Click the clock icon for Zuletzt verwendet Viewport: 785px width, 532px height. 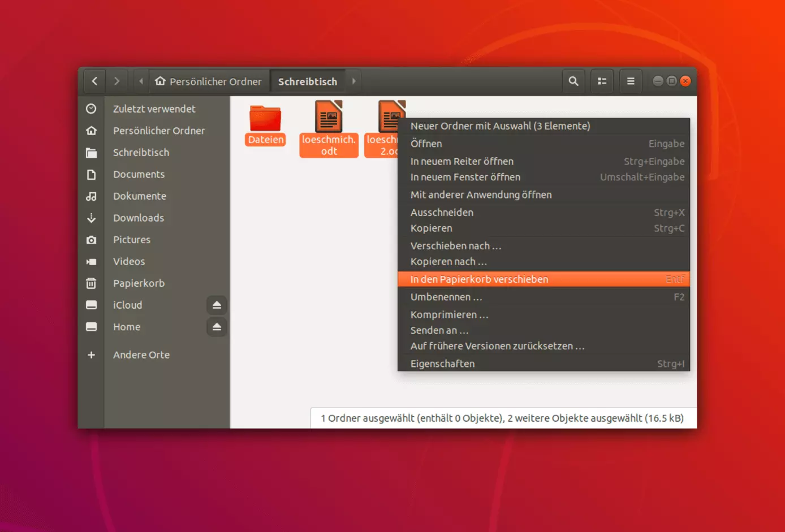[91, 109]
